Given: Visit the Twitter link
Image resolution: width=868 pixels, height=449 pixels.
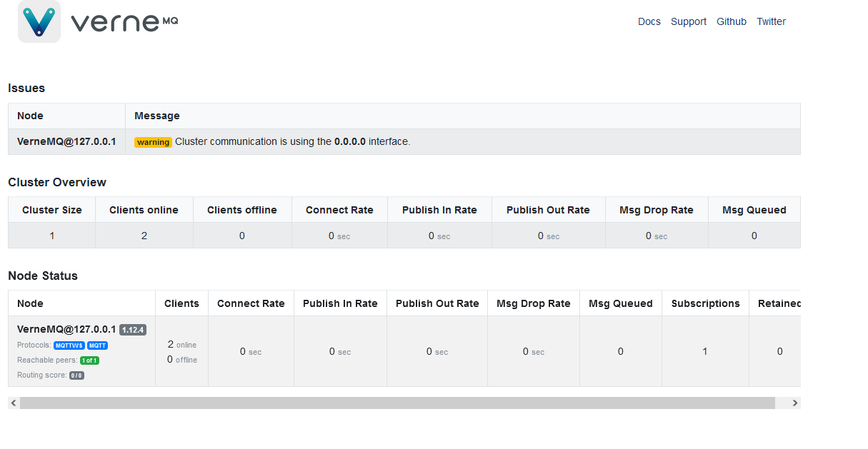Looking at the screenshot, I should click(x=771, y=21).
